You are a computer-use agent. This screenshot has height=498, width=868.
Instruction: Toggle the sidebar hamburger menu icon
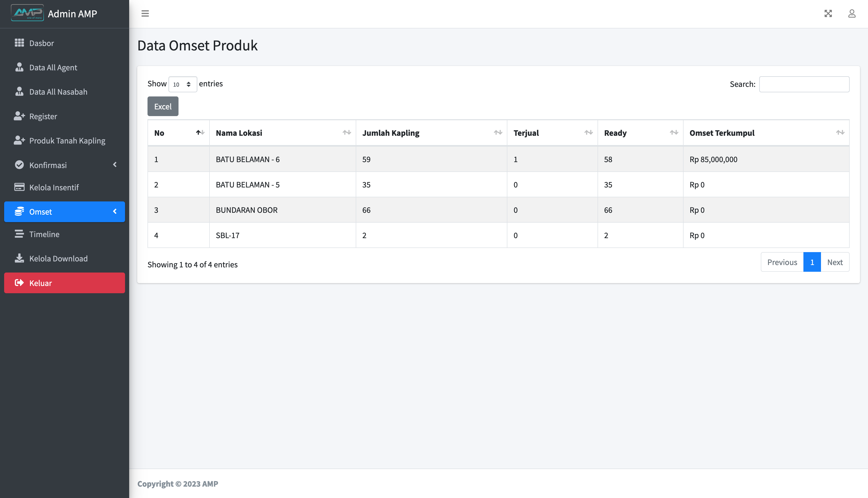(145, 13)
